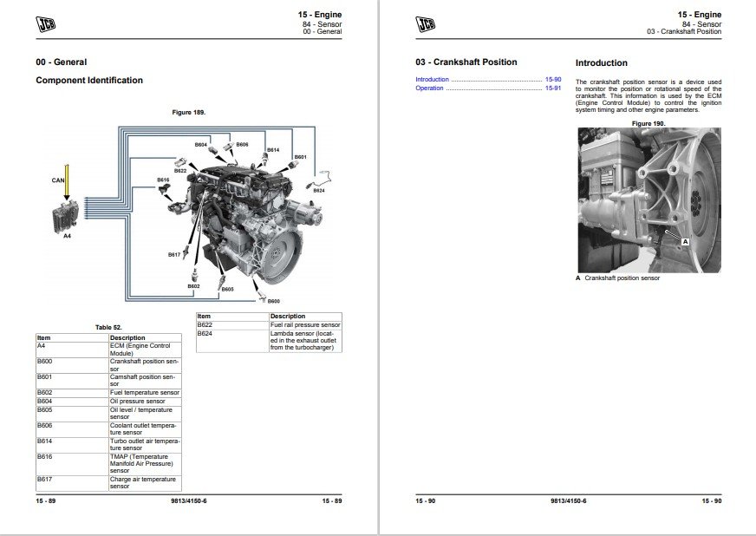Open the Introduction contents link
The height and width of the screenshot is (536, 756).
[x=433, y=80]
